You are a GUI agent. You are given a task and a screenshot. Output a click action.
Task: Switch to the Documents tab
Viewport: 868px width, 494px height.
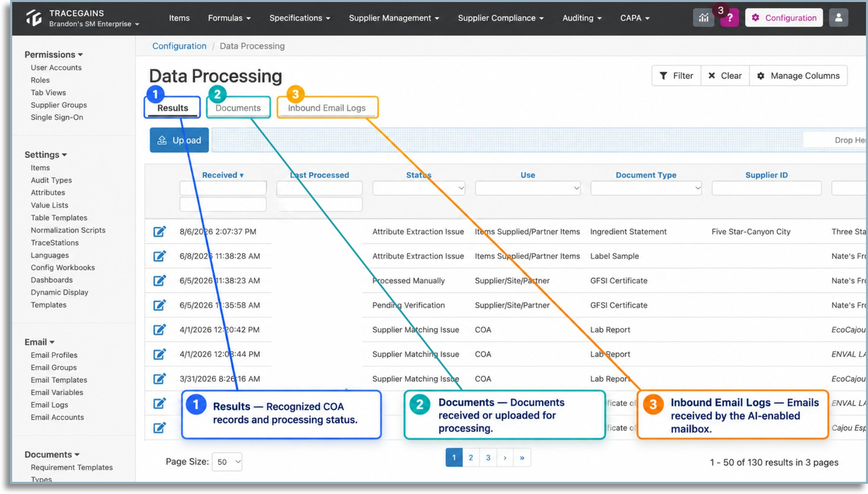pos(238,108)
